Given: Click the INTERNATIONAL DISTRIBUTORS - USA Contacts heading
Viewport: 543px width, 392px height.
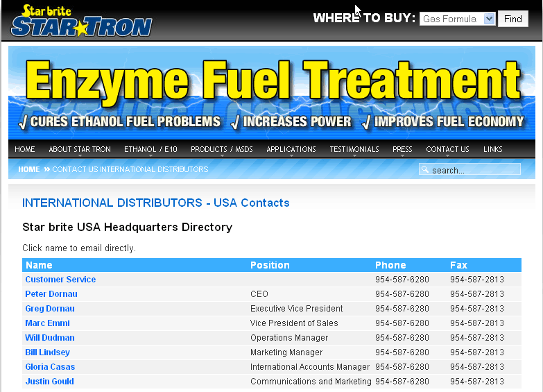Looking at the screenshot, I should coord(156,203).
